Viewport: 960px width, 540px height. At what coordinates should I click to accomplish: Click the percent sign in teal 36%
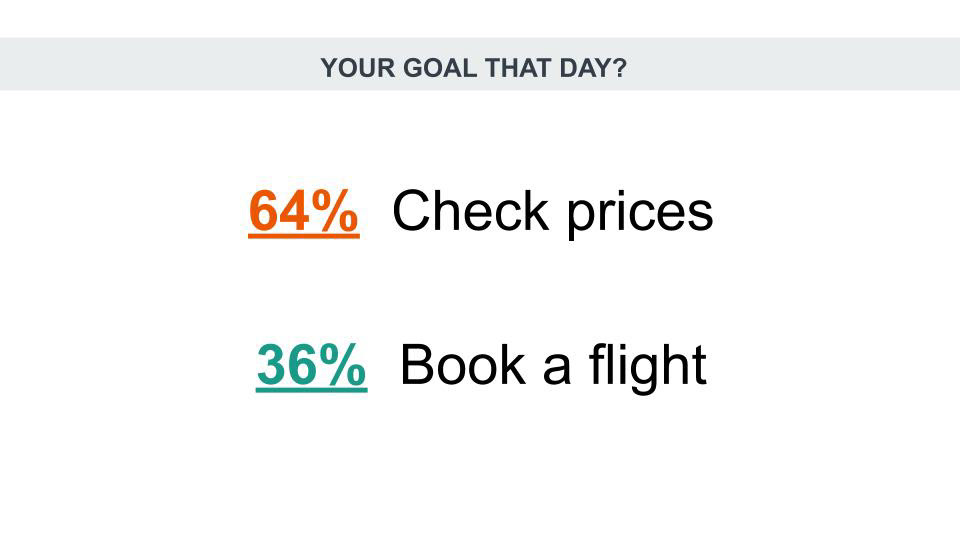342,364
